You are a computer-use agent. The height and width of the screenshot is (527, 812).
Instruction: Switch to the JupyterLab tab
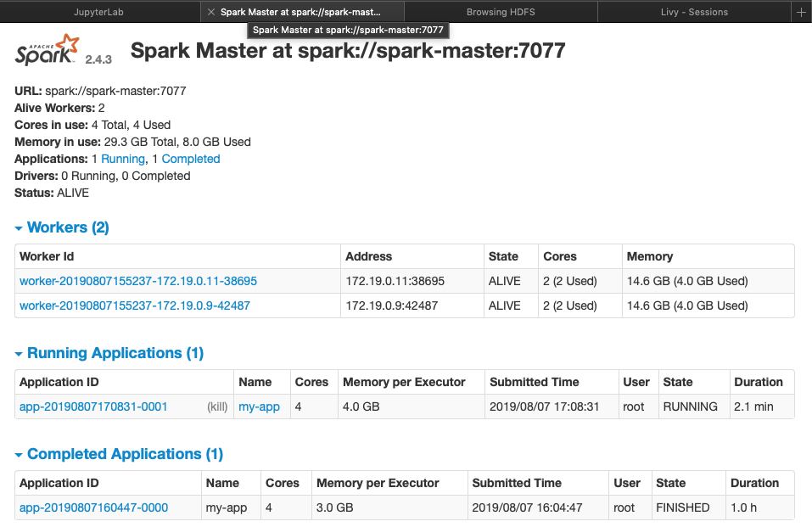click(x=98, y=12)
